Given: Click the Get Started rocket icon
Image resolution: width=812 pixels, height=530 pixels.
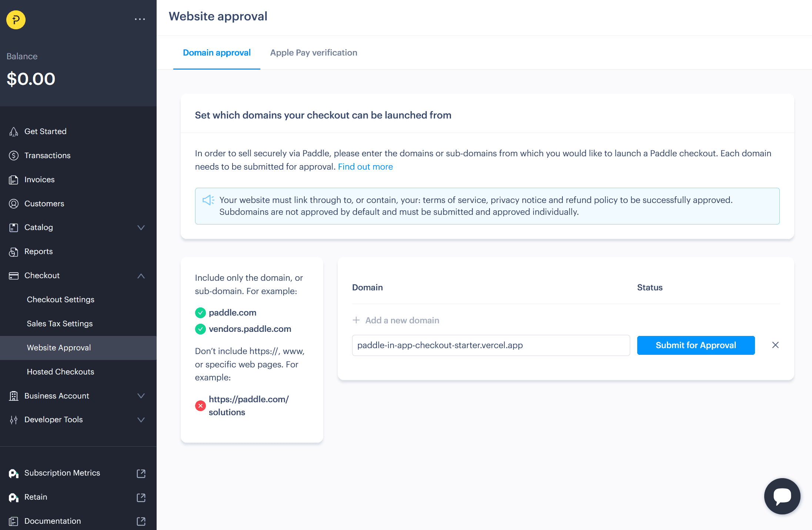Looking at the screenshot, I should [14, 132].
